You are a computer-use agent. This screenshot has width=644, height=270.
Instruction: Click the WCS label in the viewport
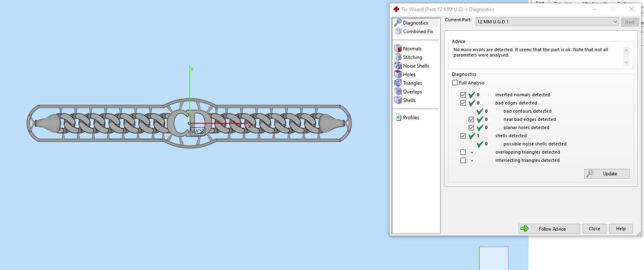pyautogui.click(x=197, y=132)
